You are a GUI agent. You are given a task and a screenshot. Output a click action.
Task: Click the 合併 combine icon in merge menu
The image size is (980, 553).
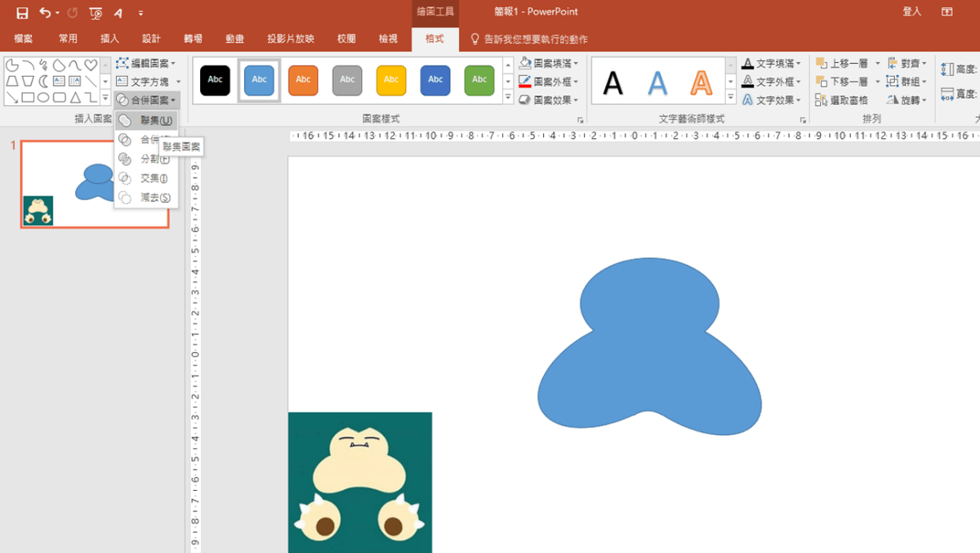(125, 140)
